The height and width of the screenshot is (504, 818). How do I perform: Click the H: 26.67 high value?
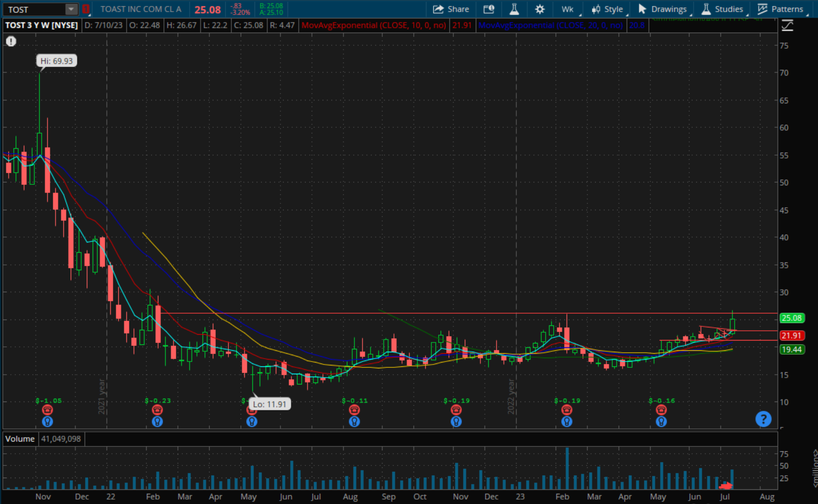[181, 25]
